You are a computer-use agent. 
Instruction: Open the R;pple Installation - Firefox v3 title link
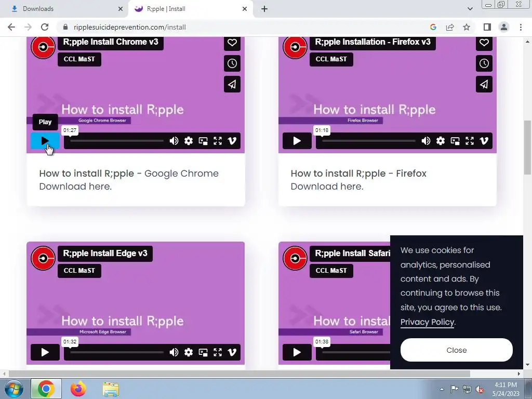click(x=373, y=42)
